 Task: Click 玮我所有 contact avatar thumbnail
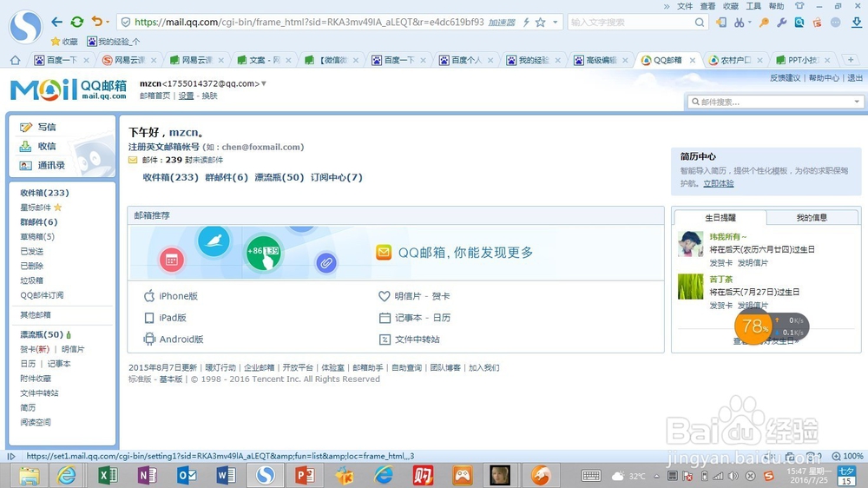690,244
